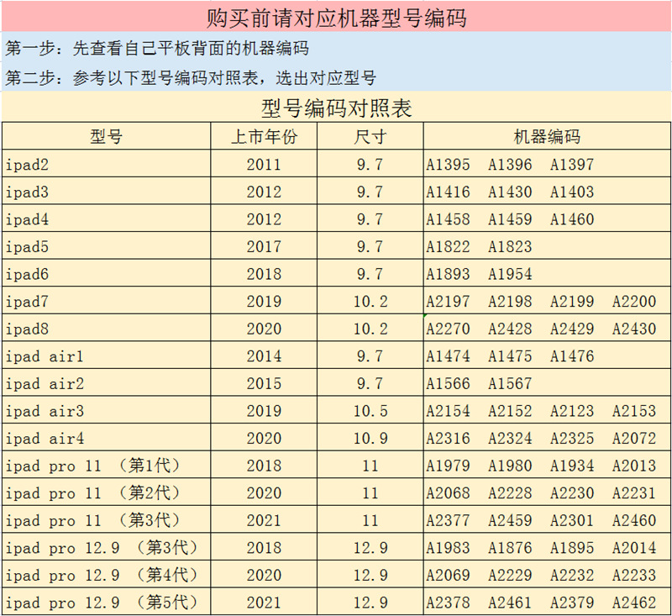Click machine code A1566
The height and width of the screenshot is (616, 672).
(x=448, y=384)
